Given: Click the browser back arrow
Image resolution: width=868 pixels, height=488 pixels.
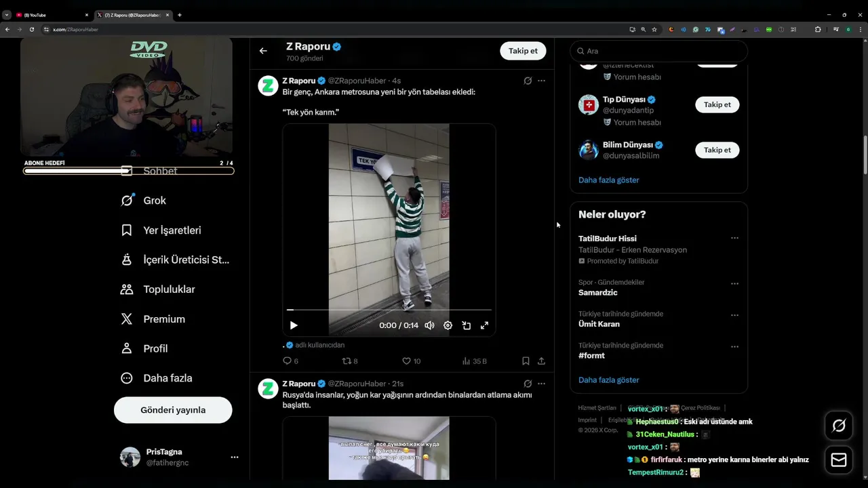Looking at the screenshot, I should (7, 29).
